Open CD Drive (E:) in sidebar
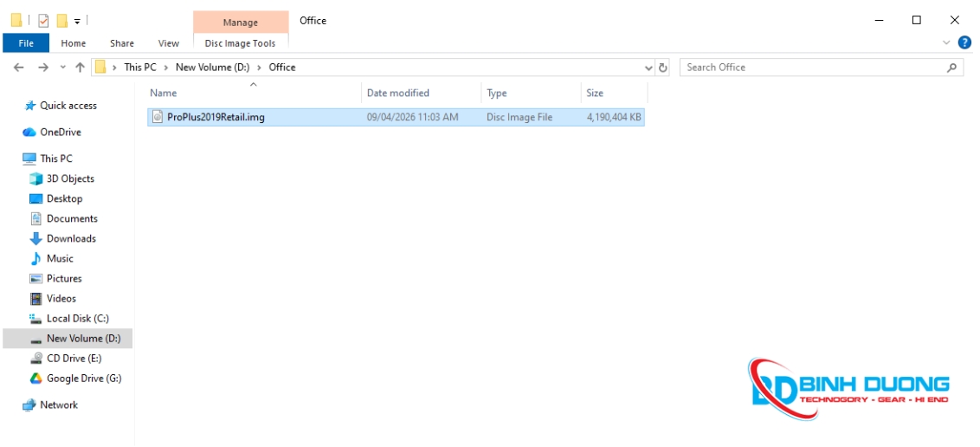Screen dimensions: 980x447 click(x=66, y=359)
